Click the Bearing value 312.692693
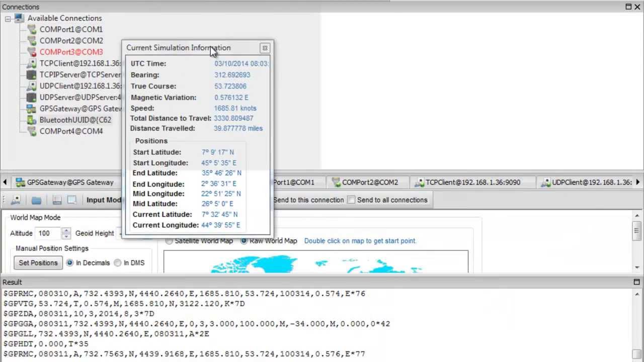The image size is (644, 362). tap(232, 75)
